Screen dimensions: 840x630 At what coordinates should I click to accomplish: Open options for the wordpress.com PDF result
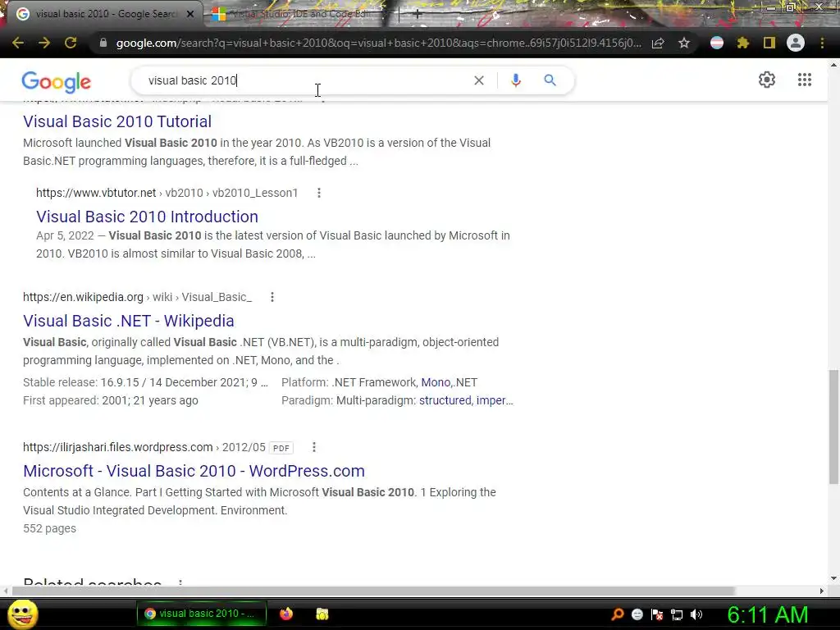[314, 447]
